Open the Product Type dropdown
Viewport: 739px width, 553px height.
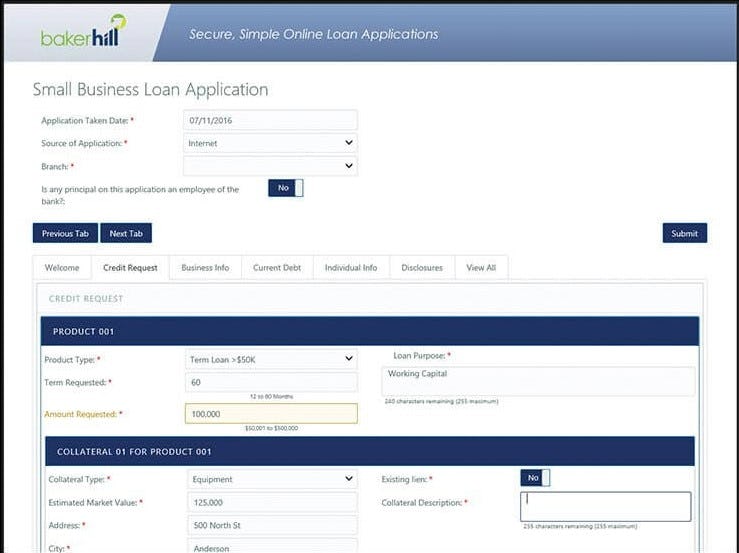pyautogui.click(x=271, y=359)
